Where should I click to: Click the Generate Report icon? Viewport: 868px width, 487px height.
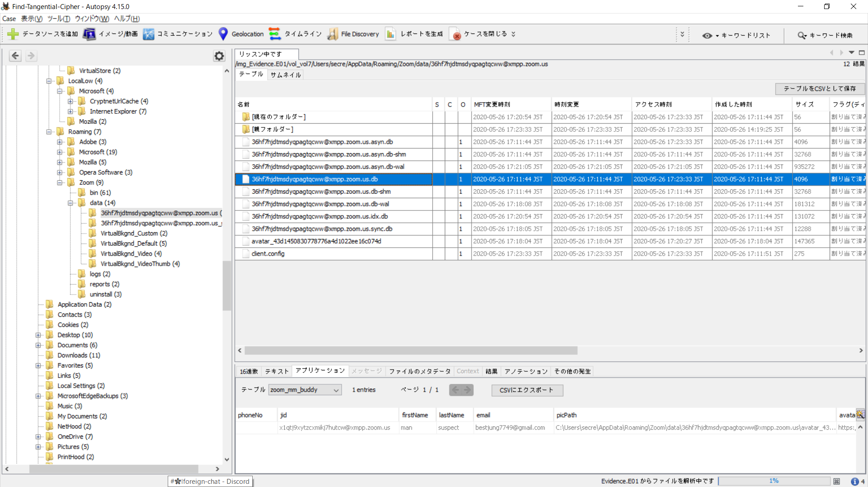[391, 34]
